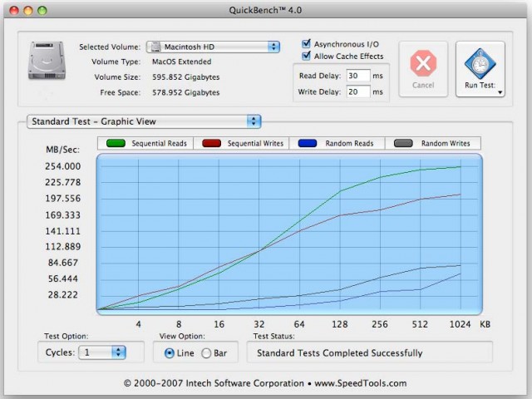The height and width of the screenshot is (399, 532).
Task: Click the small disk icon in the Selected Volume popup
Action: coord(155,47)
